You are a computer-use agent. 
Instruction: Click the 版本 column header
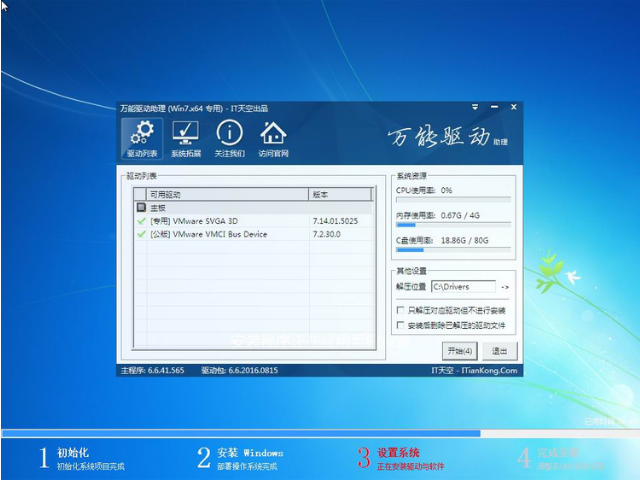click(x=340, y=194)
